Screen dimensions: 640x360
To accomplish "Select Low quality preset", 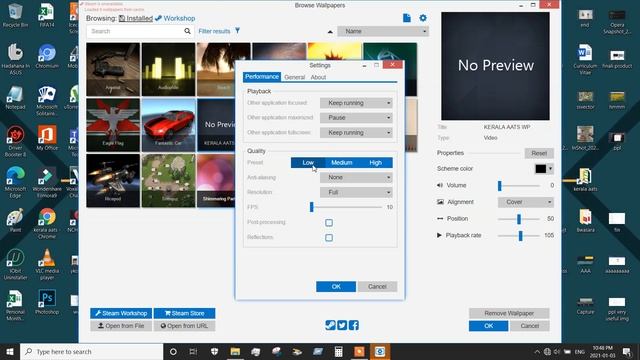I will point(308,162).
